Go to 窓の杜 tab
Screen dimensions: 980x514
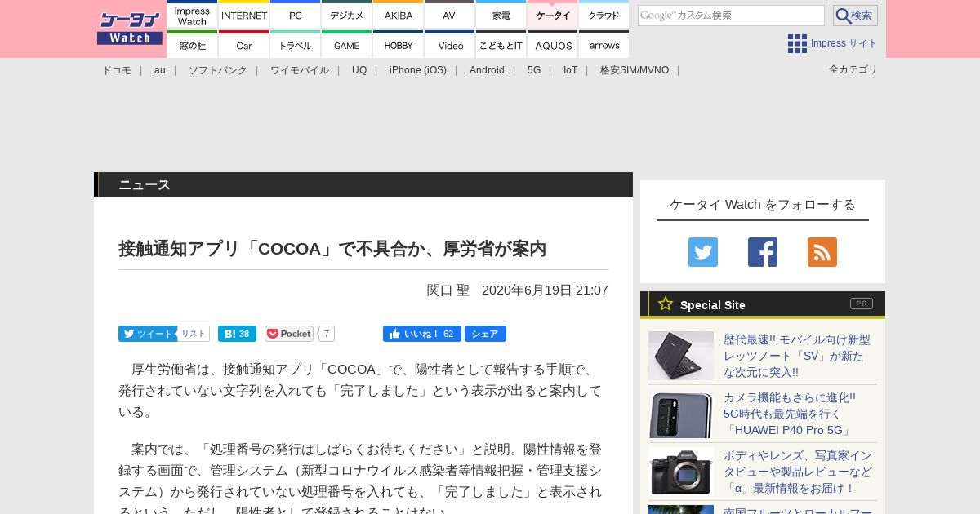click(193, 45)
